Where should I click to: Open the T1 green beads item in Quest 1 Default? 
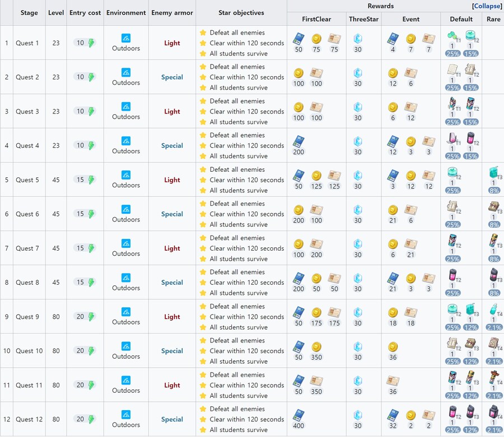pos(453,36)
